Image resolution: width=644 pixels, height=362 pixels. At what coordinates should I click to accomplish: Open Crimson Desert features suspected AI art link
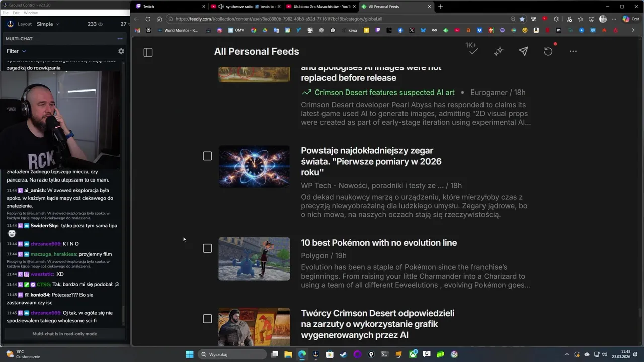[x=384, y=93]
